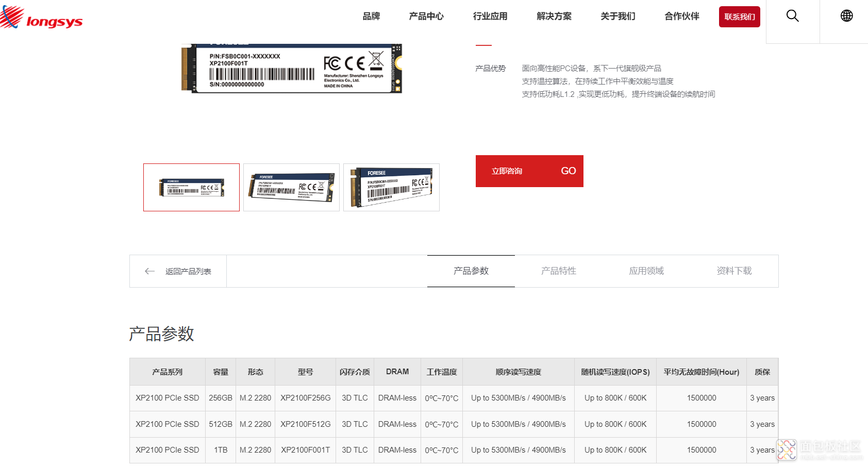868x466 pixels.
Task: Click 3 years in the 256GB row
Action: pyautogui.click(x=762, y=398)
